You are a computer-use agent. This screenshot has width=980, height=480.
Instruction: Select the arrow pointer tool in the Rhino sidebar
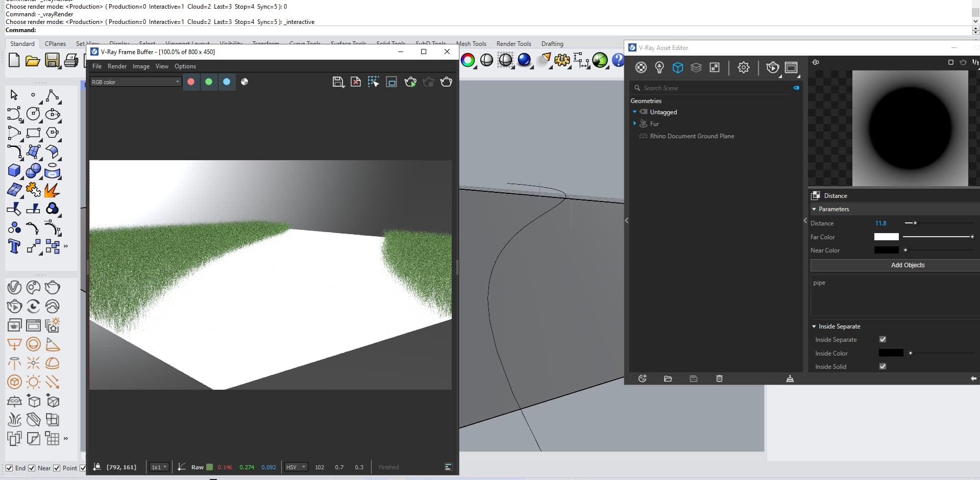[14, 95]
